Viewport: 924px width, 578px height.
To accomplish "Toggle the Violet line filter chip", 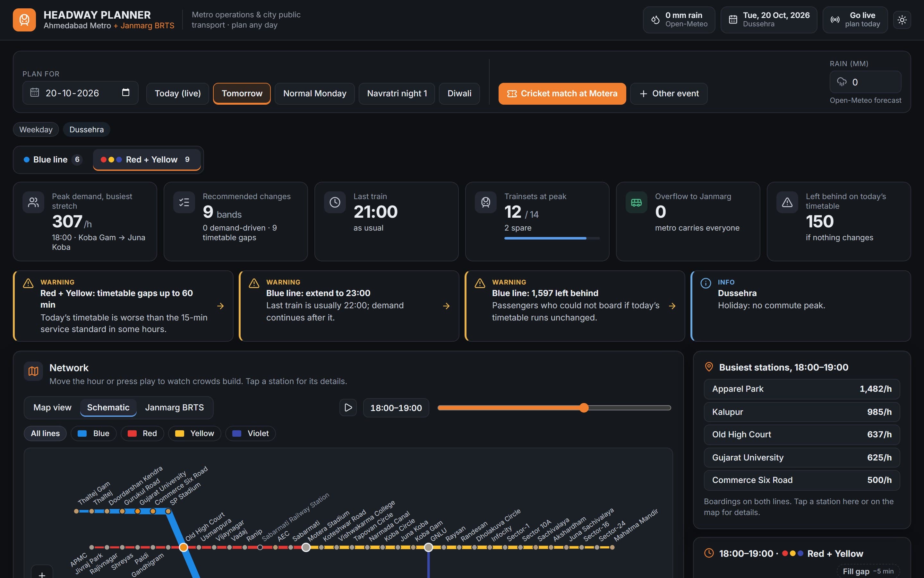I will click(x=251, y=433).
